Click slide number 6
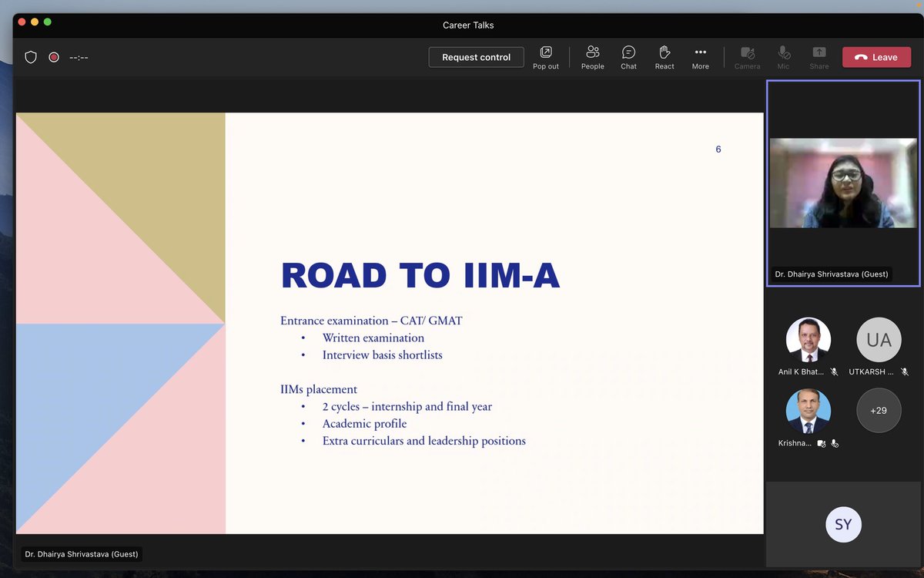The width and height of the screenshot is (924, 578). click(718, 150)
